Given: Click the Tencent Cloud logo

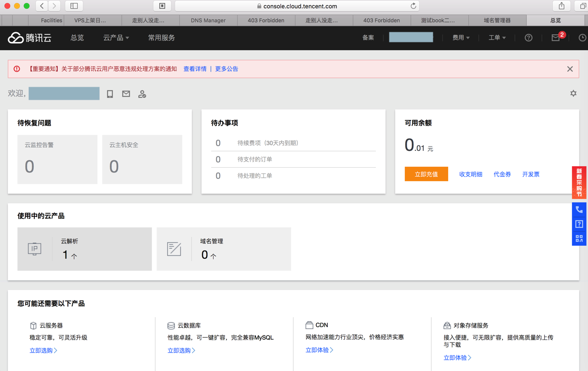Looking at the screenshot, I should point(30,38).
